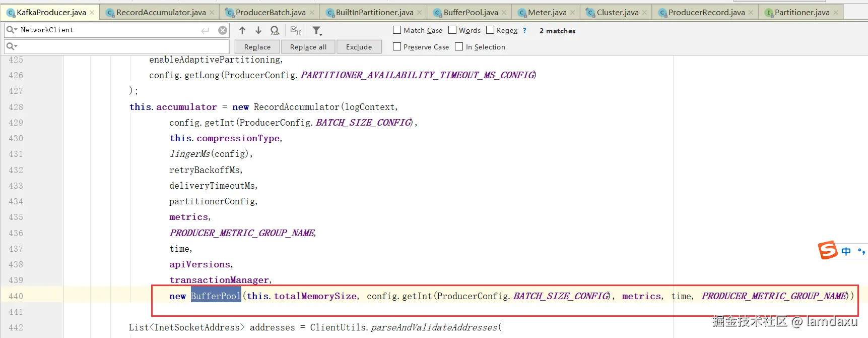This screenshot has width=868, height=338.
Task: Enable In Selection checkbox
Action: [459, 46]
